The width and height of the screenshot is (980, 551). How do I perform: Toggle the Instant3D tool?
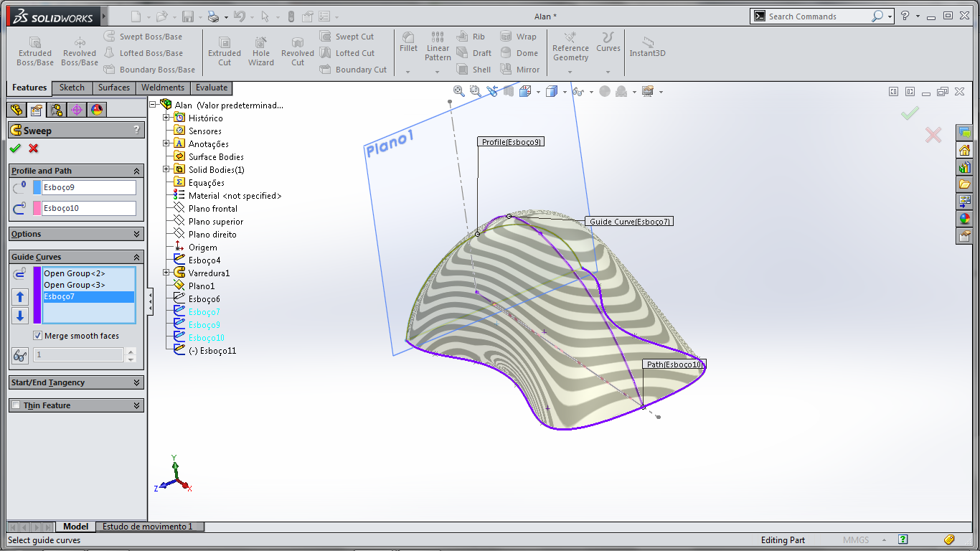coord(647,46)
